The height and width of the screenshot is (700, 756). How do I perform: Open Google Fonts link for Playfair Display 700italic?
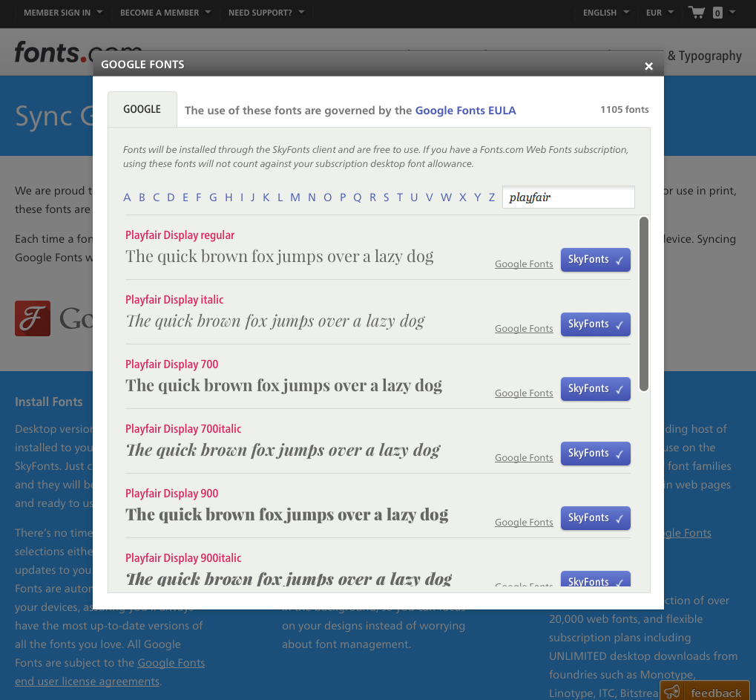[524, 458]
